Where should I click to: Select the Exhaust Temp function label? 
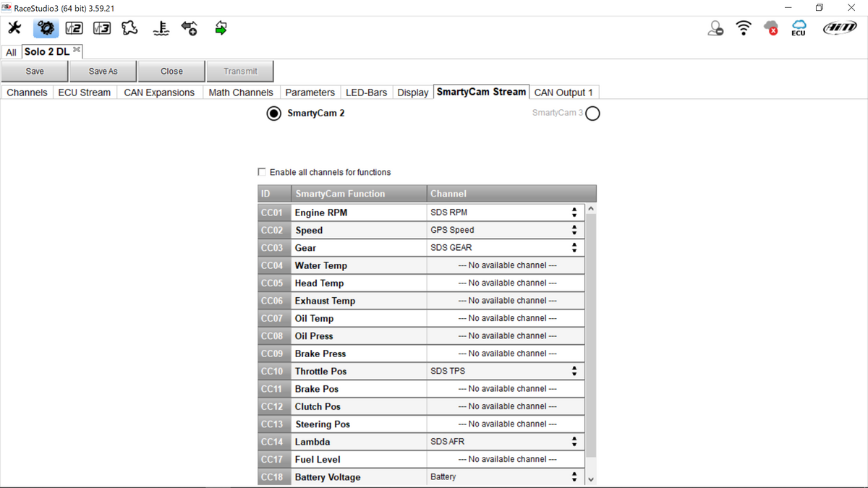pyautogui.click(x=325, y=301)
